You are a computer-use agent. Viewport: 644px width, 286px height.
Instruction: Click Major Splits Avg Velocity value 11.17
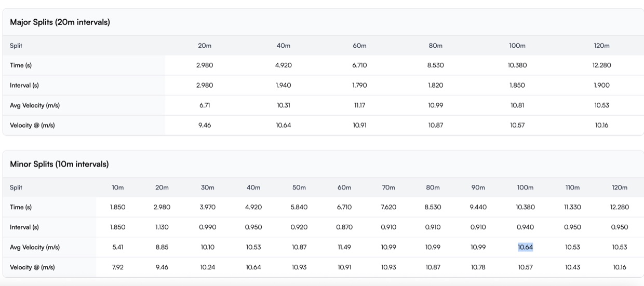359,105
